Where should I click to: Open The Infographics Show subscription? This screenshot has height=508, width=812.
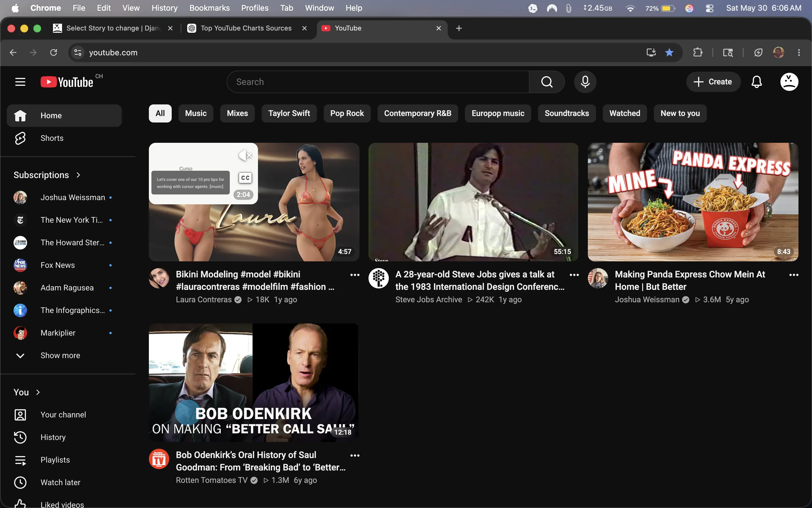tap(64, 310)
